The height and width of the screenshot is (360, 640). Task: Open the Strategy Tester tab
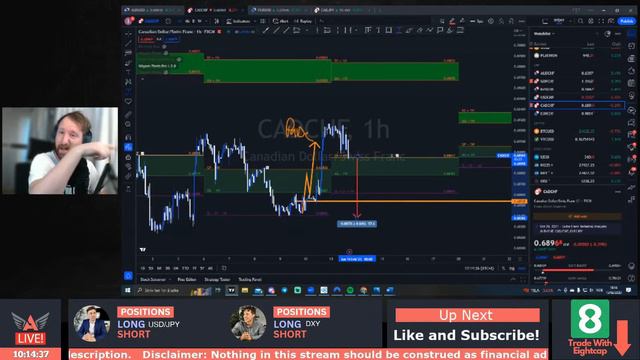(x=217, y=280)
